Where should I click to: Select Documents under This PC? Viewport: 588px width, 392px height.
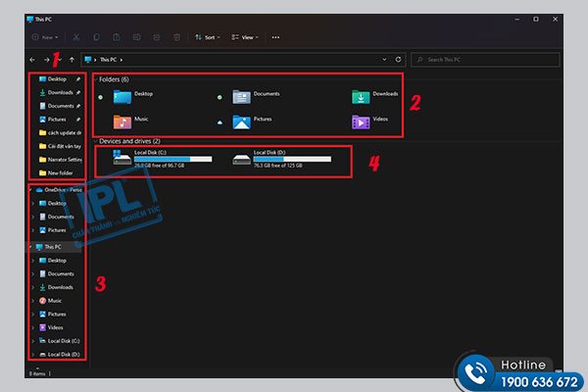point(57,274)
